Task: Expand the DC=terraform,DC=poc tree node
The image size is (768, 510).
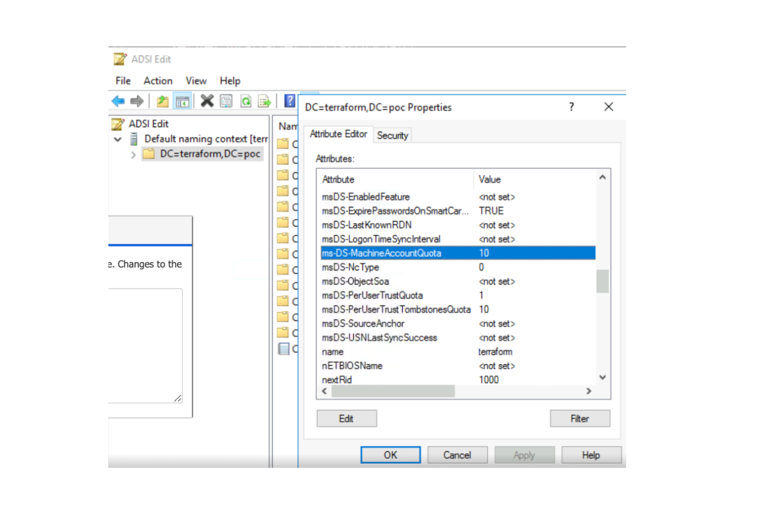Action: coord(133,154)
